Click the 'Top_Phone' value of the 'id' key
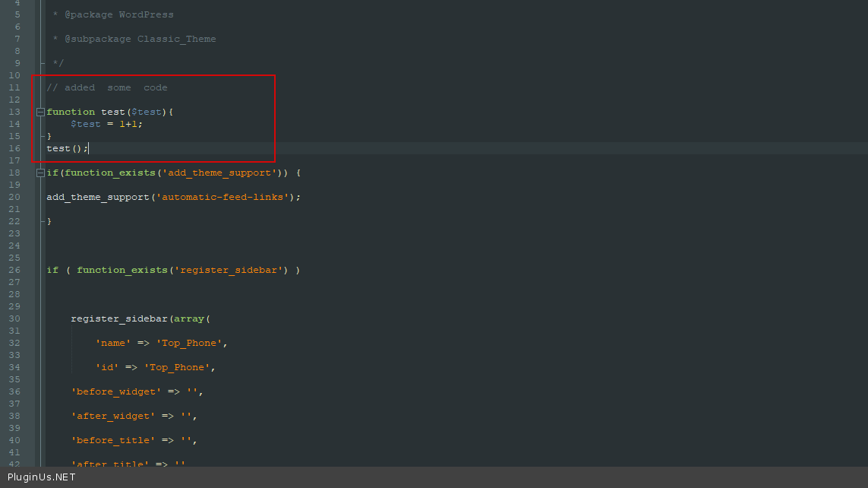This screenshot has height=488, width=868. click(177, 367)
